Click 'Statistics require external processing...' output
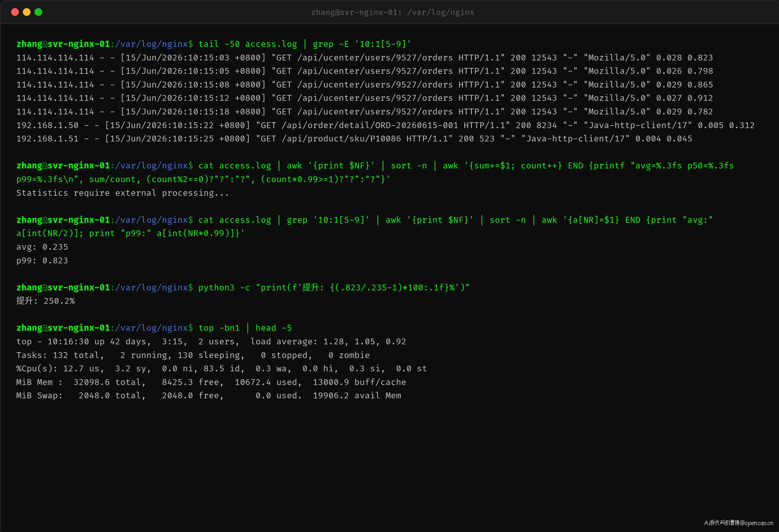 click(123, 193)
